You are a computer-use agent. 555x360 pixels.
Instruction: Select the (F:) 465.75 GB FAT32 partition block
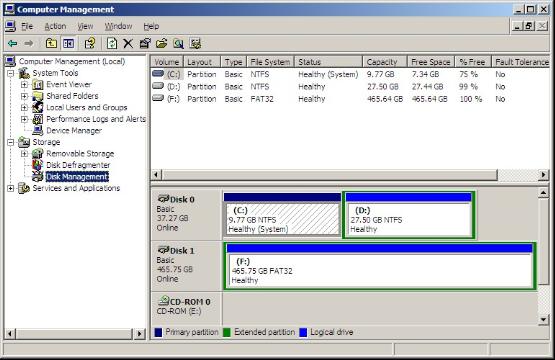(380, 265)
